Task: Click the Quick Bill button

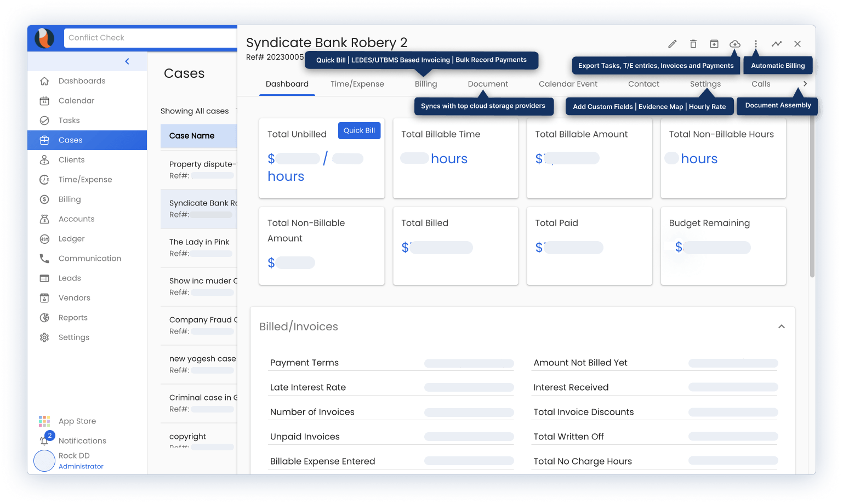Action: pyautogui.click(x=359, y=130)
